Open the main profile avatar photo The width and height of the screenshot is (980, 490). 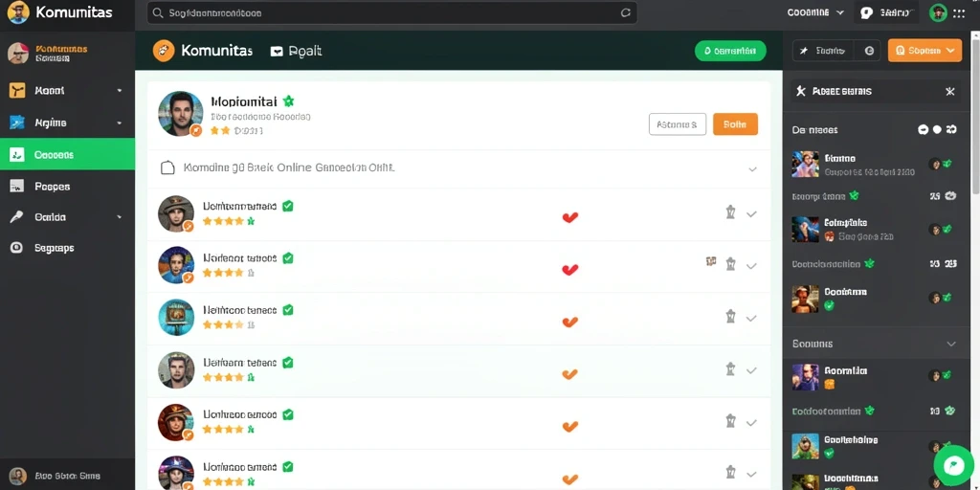[x=181, y=114]
